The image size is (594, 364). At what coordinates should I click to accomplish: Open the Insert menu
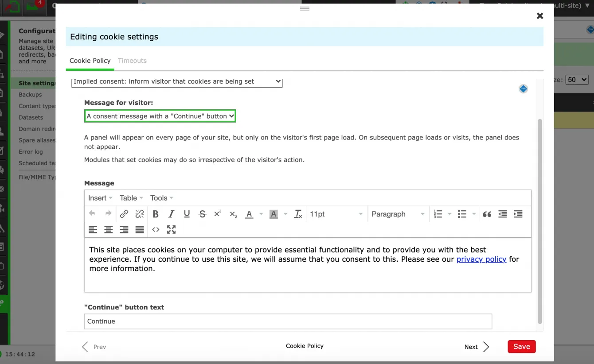(100, 198)
